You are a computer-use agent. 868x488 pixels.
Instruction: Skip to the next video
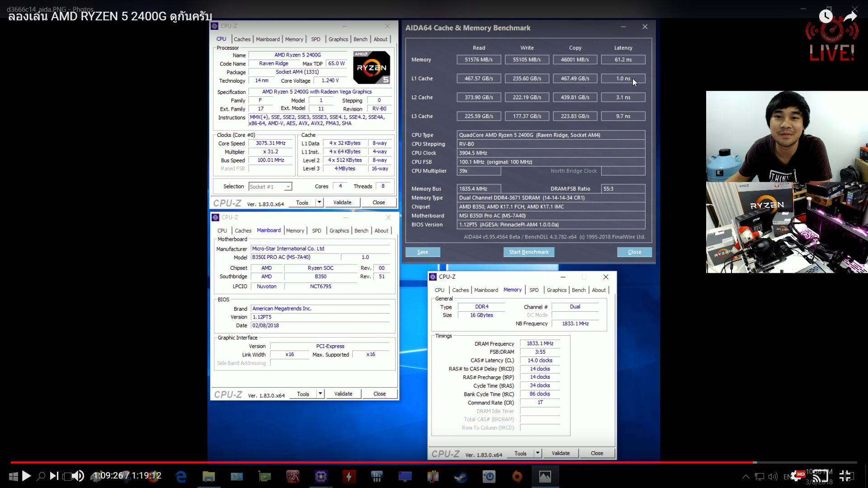click(54, 476)
